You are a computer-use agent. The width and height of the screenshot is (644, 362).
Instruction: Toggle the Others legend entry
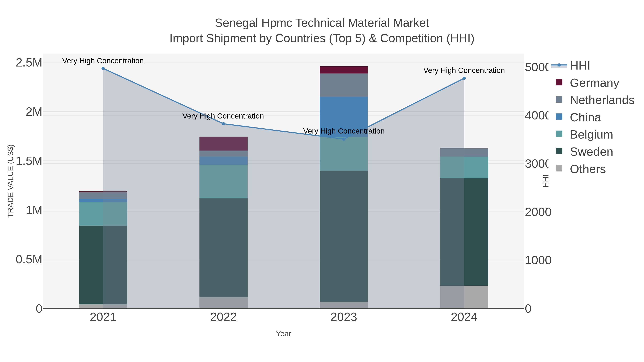580,169
